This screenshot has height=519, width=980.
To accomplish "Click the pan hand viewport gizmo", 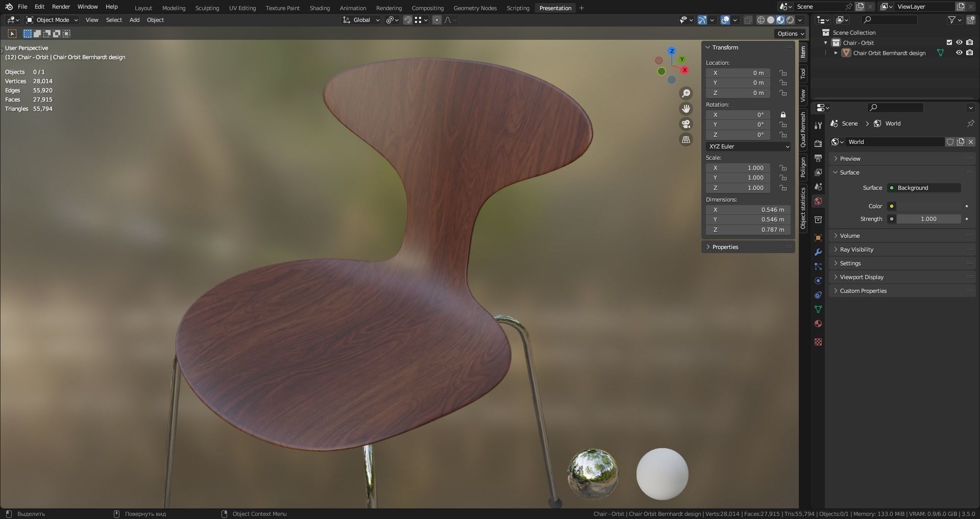I will (686, 109).
